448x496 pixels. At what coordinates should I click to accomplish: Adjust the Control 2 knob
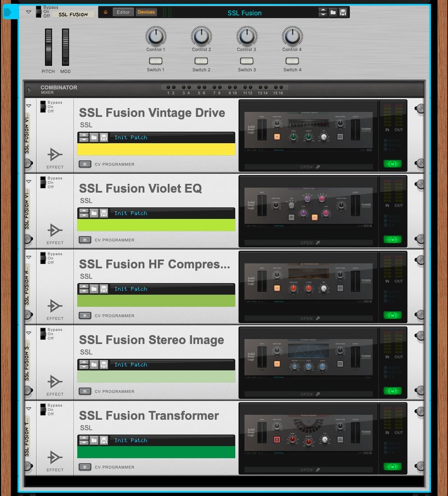click(x=201, y=36)
